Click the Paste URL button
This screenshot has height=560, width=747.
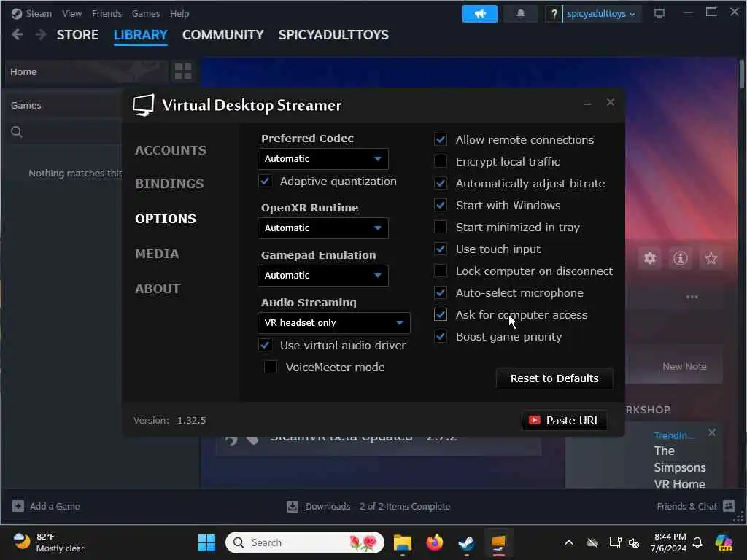(x=565, y=421)
